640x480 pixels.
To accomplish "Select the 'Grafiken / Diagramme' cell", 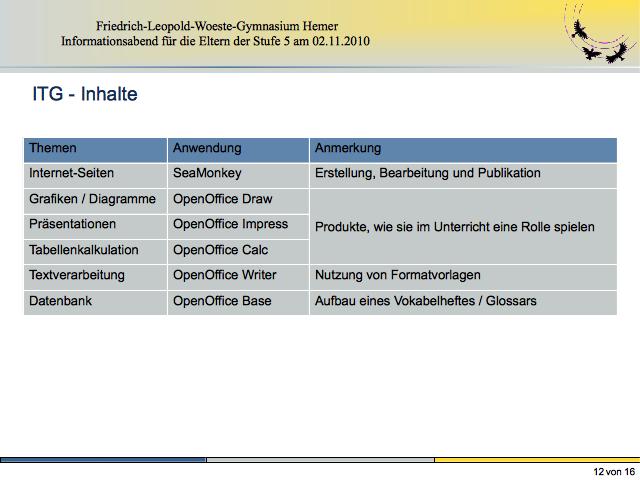I will 95,200.
